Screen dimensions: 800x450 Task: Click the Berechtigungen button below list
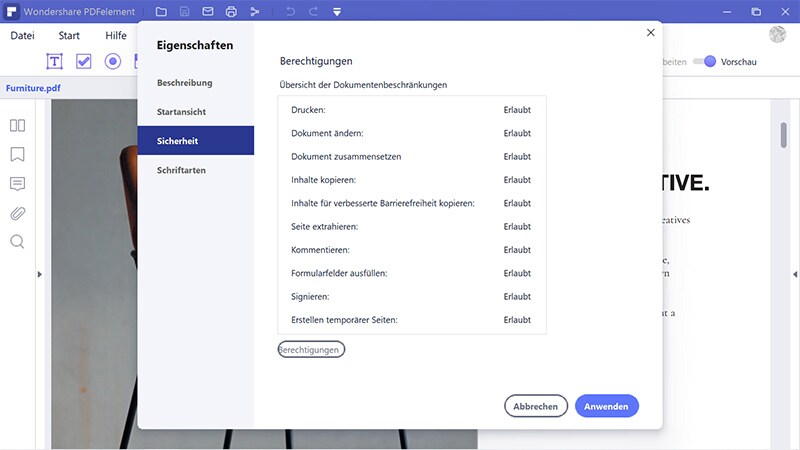(x=311, y=349)
